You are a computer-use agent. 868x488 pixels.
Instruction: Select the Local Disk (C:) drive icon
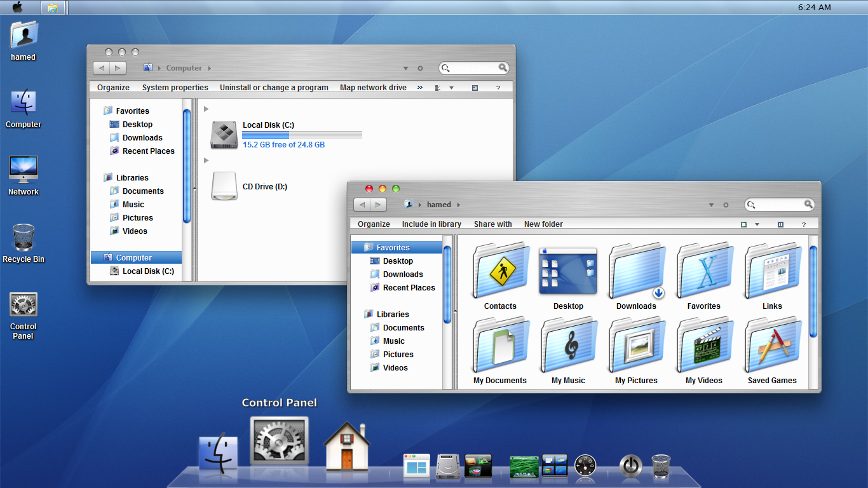coord(224,135)
